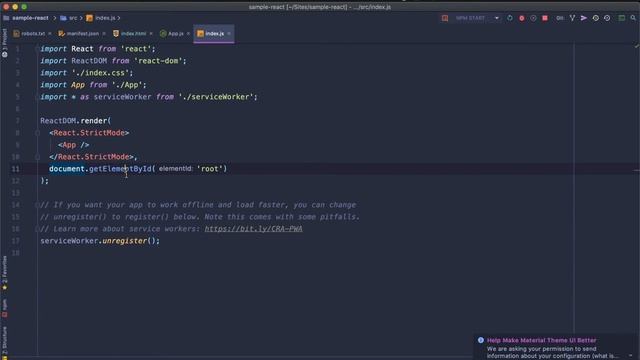Click the 'document' identifier on line 11
Screen dimensions: 640x360
[67, 169]
